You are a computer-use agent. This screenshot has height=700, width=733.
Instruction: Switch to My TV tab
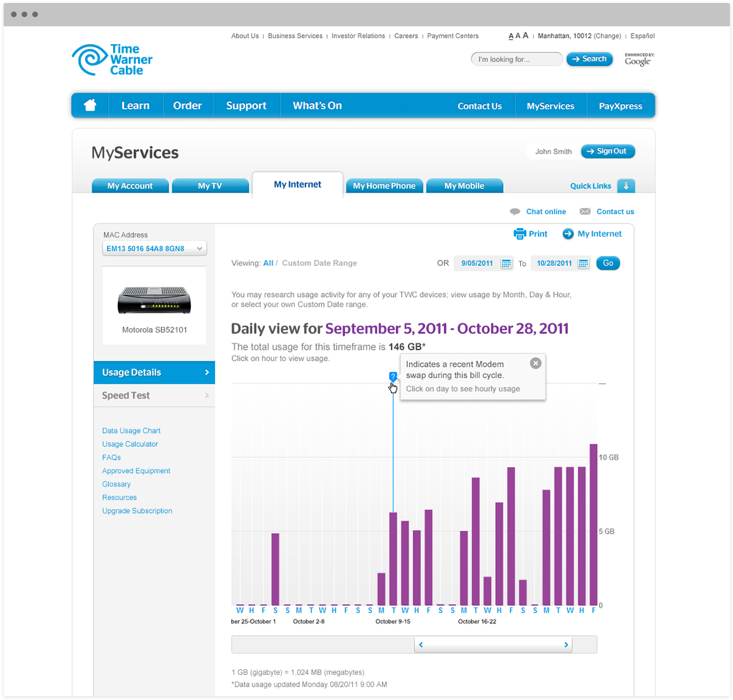click(x=210, y=186)
